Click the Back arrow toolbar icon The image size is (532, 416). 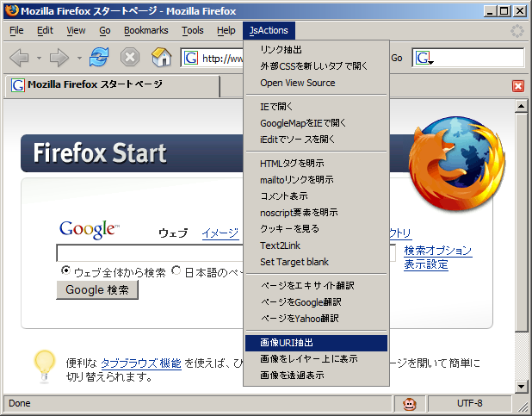[20, 58]
